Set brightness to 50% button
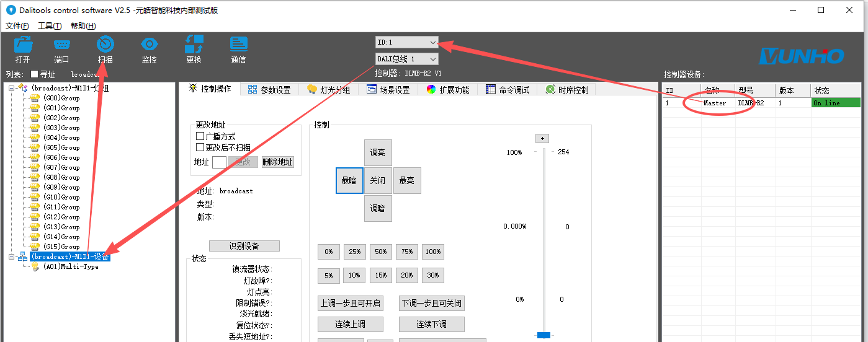Image resolution: width=868 pixels, height=342 pixels. 381,252
